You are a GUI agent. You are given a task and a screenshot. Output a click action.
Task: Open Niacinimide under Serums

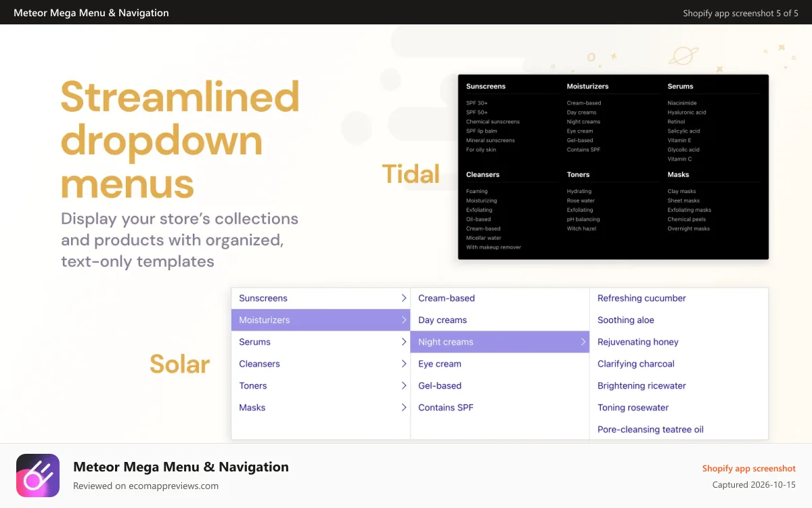pos(682,103)
